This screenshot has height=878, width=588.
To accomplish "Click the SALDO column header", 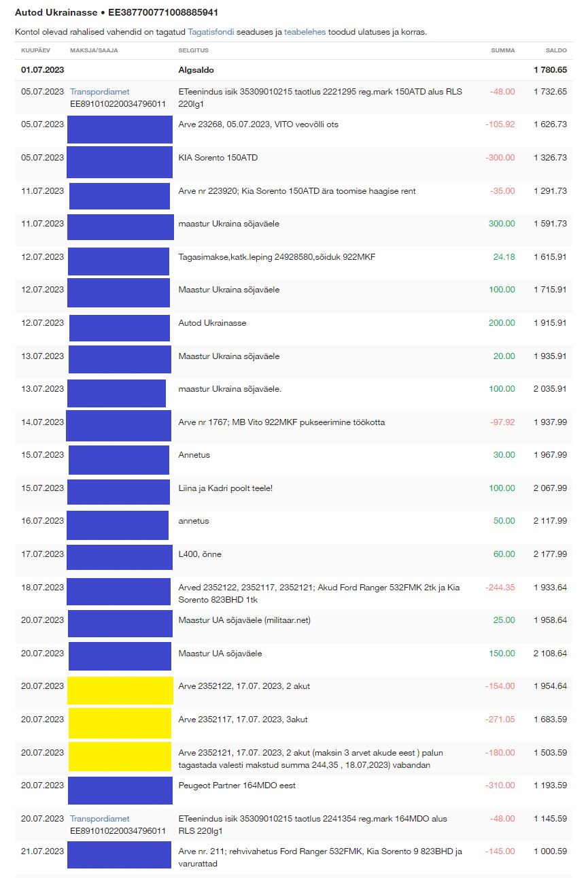I will (x=555, y=51).
